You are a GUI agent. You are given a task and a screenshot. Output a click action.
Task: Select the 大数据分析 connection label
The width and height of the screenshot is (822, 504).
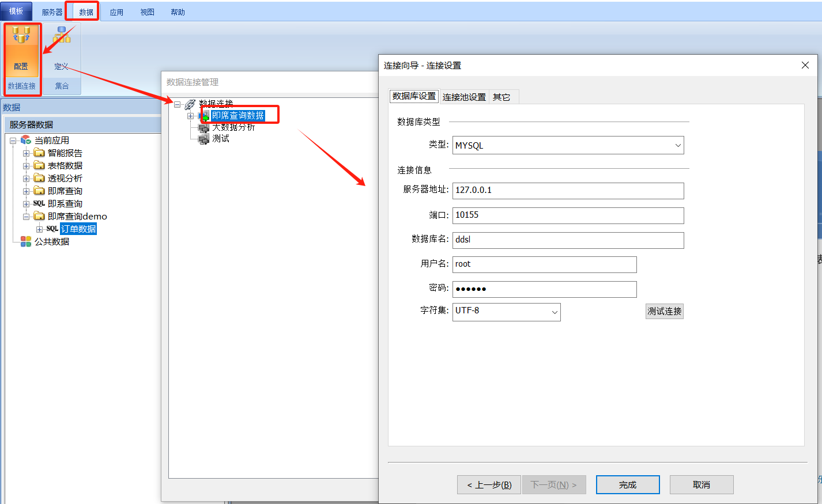click(x=233, y=127)
